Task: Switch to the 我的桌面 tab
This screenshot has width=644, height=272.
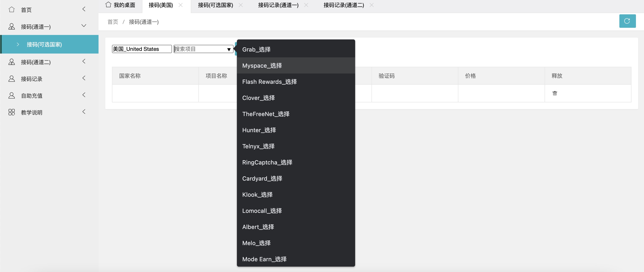Action: [120, 5]
